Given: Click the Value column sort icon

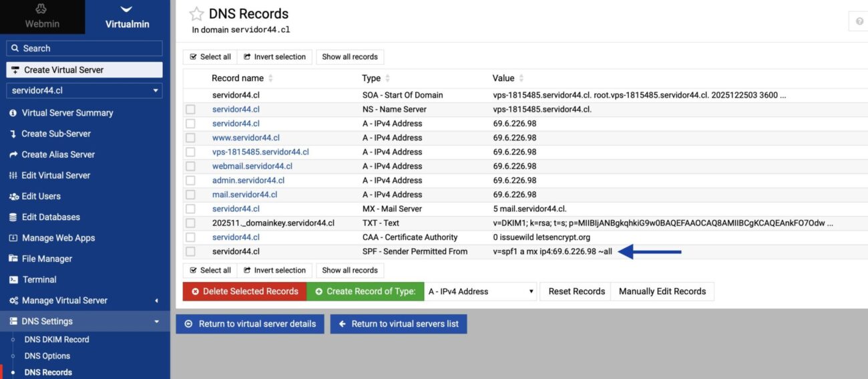Looking at the screenshot, I should pyautogui.click(x=521, y=78).
